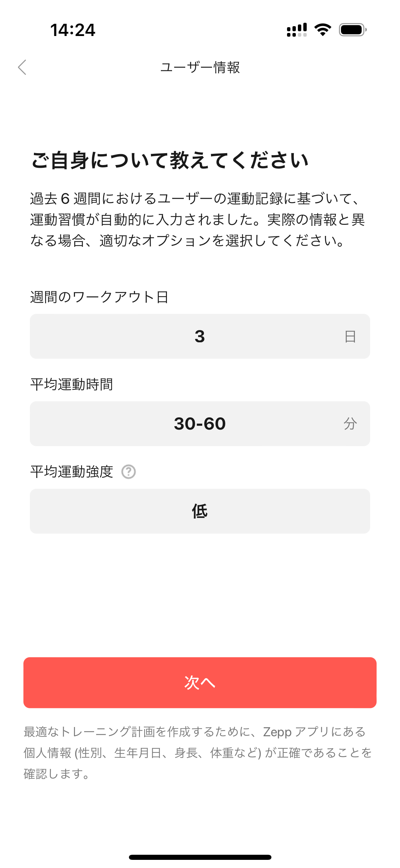Tap the 平均運動強度 label text
The width and height of the screenshot is (400, 868).
click(72, 472)
